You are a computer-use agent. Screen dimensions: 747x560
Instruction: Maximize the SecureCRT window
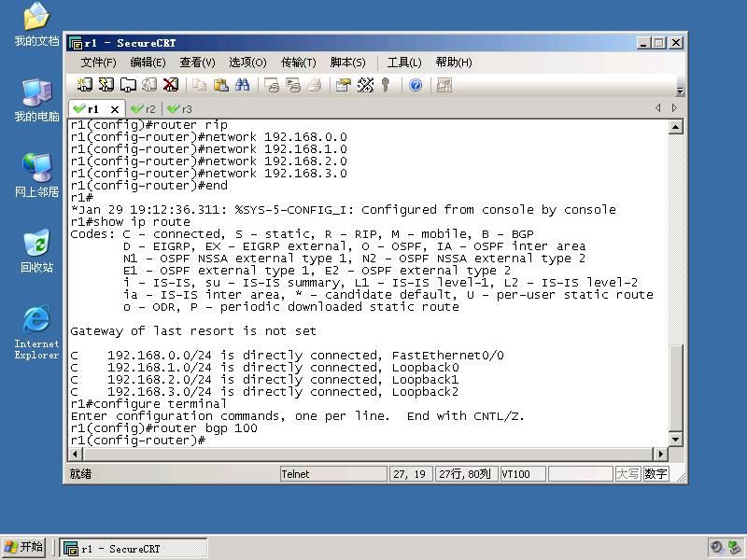tap(659, 43)
